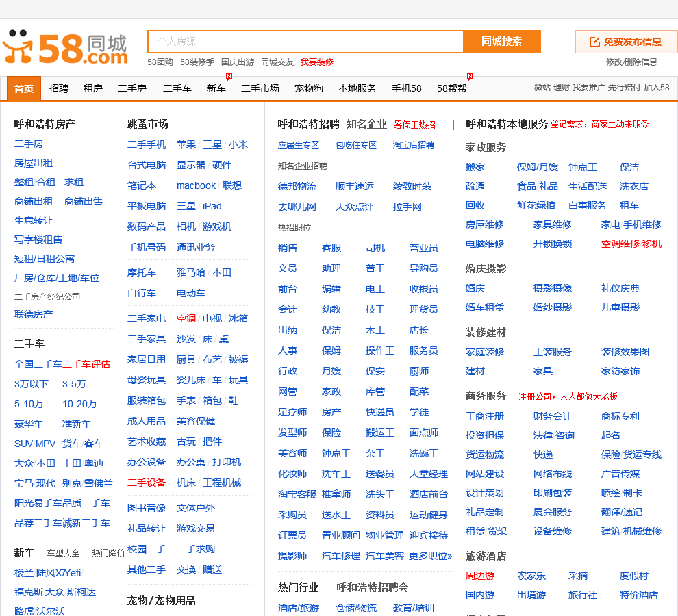Screen dimensions: 678x616
Task: Open the 招聘 navigation tab
Action: click(59, 88)
